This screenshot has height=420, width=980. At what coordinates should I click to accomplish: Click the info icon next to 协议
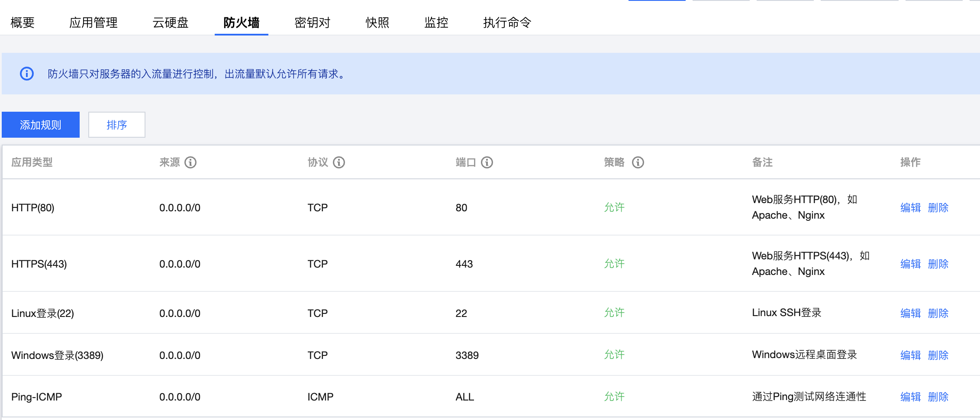point(339,162)
